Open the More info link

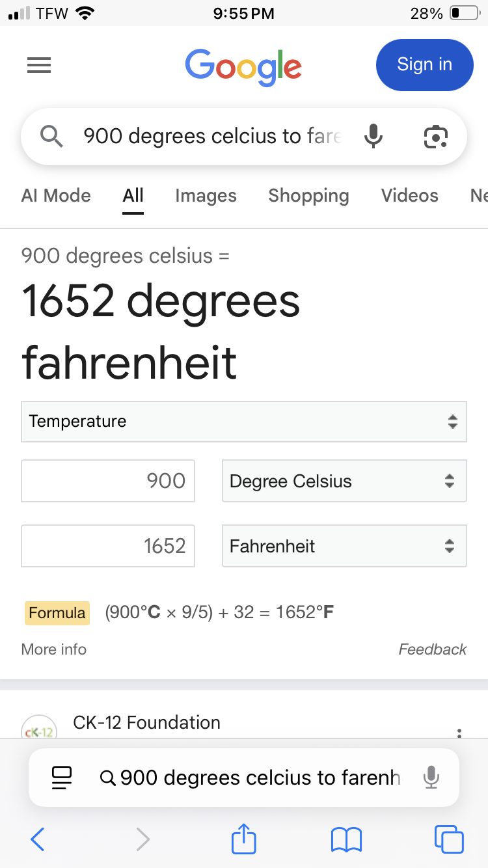coord(54,649)
